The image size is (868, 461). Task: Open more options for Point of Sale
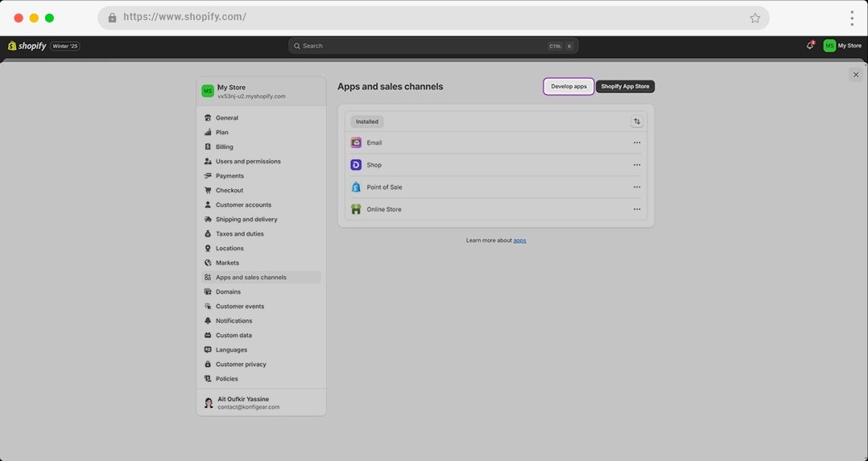[637, 187]
